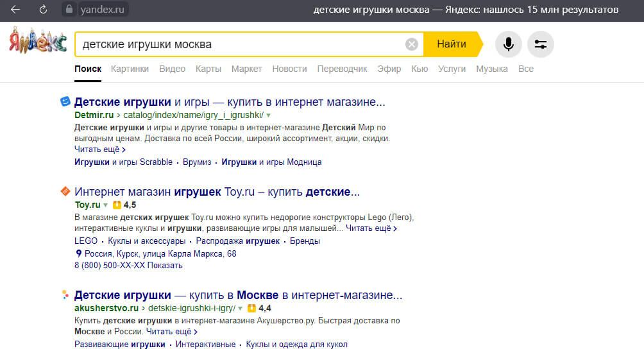Open search settings sliders icon
The width and height of the screenshot is (644, 358).
pos(541,44)
